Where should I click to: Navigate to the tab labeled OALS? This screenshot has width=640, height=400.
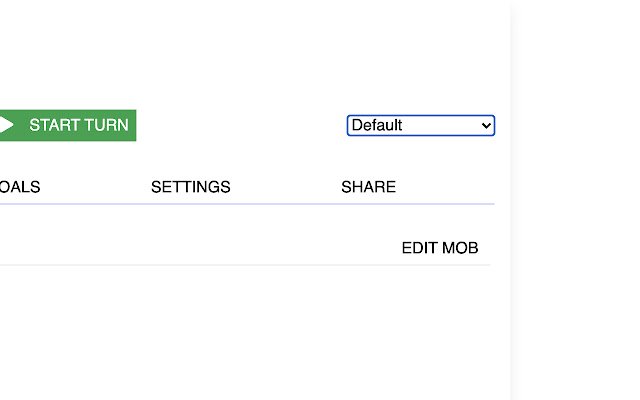[x=20, y=187]
